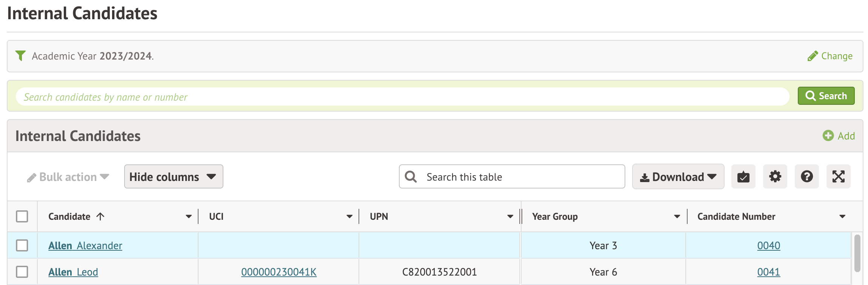Image resolution: width=868 pixels, height=285 pixels.
Task: Open the Bulk action menu
Action: pyautogui.click(x=68, y=177)
